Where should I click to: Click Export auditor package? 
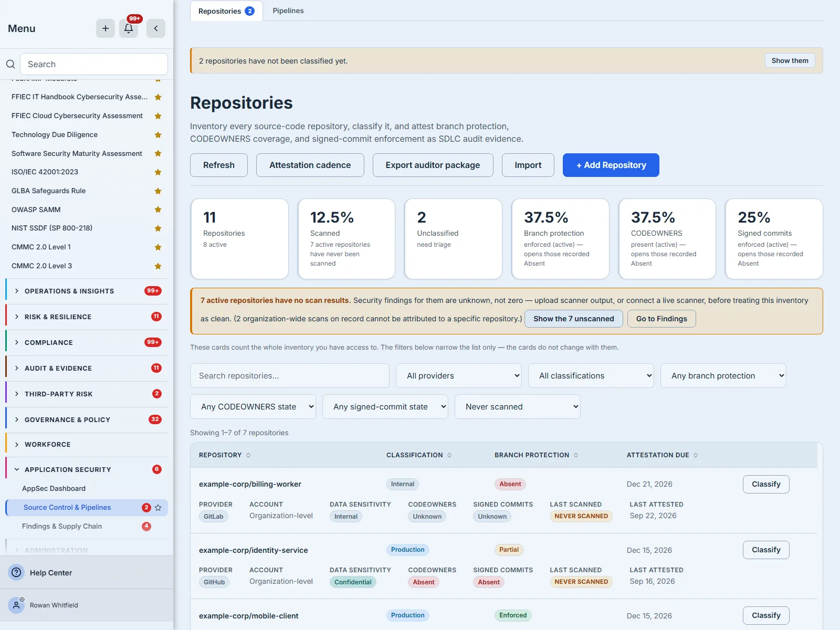433,165
